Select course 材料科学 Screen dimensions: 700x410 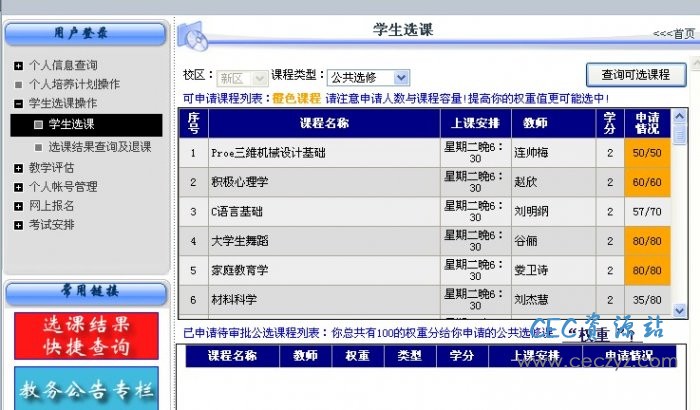(x=234, y=300)
